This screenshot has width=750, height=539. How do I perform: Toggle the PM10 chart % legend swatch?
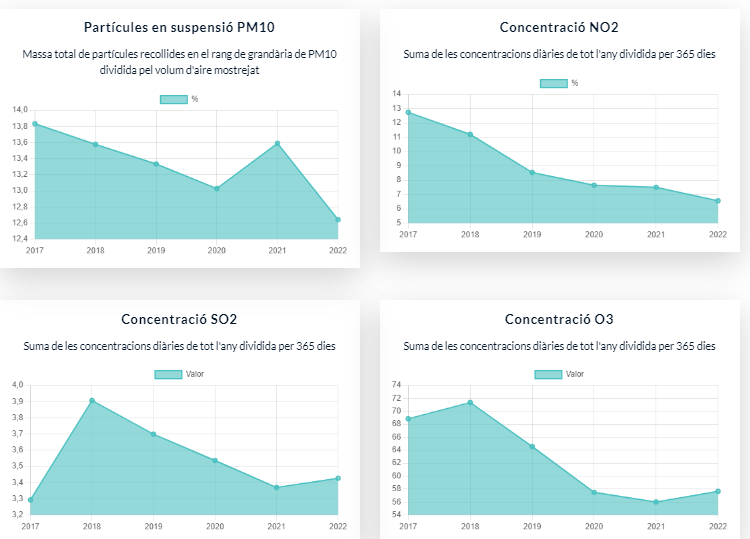pyautogui.click(x=174, y=99)
